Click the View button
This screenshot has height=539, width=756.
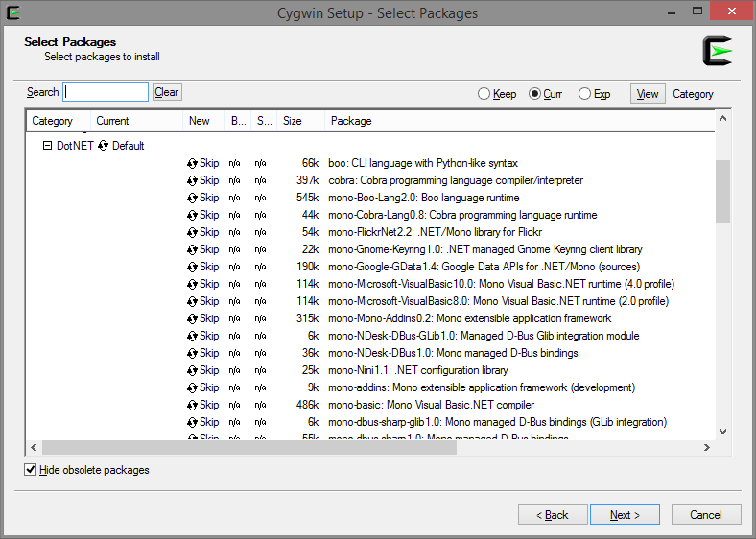[648, 94]
